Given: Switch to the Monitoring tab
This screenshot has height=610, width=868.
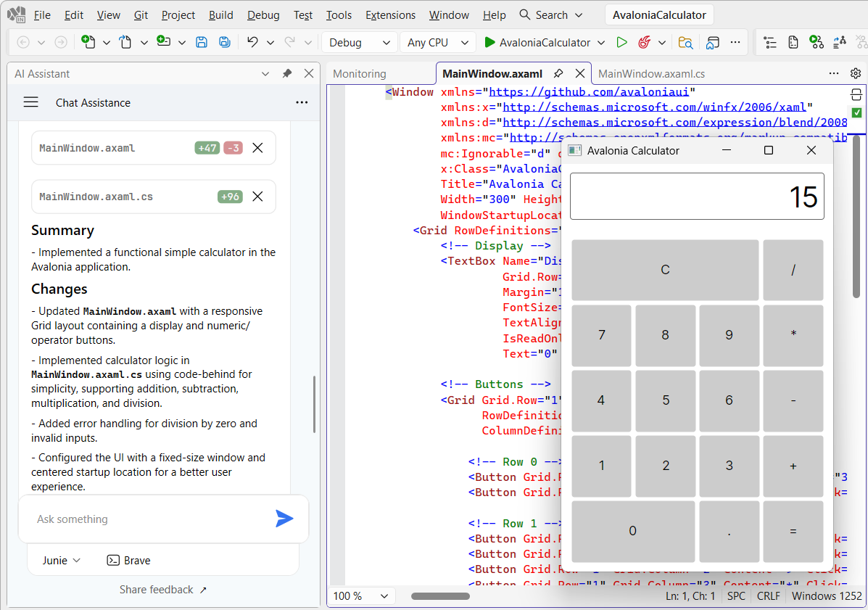Looking at the screenshot, I should pyautogui.click(x=360, y=74).
